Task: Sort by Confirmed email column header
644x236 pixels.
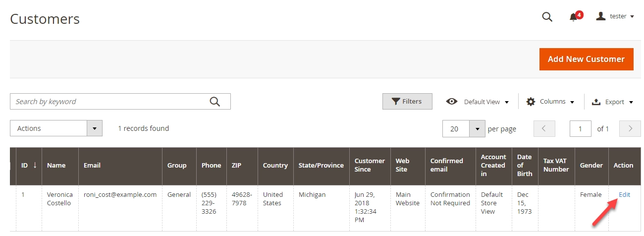Action: 451,166
